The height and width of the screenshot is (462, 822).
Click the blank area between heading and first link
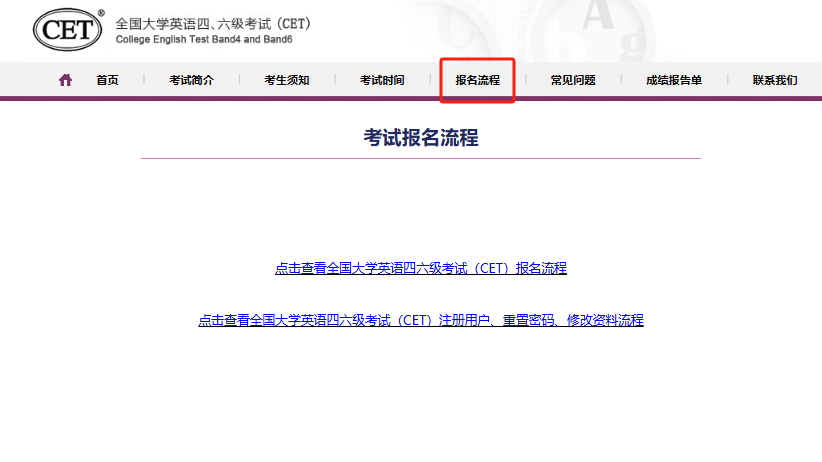click(x=420, y=210)
